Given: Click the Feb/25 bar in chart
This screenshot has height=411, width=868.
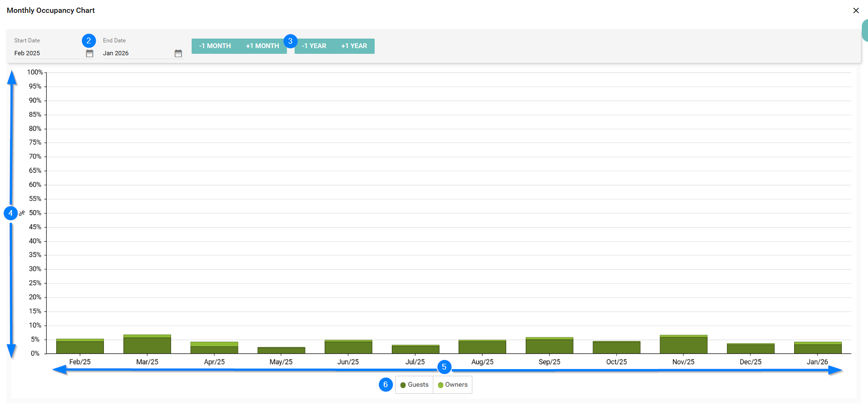Looking at the screenshot, I should pos(80,347).
